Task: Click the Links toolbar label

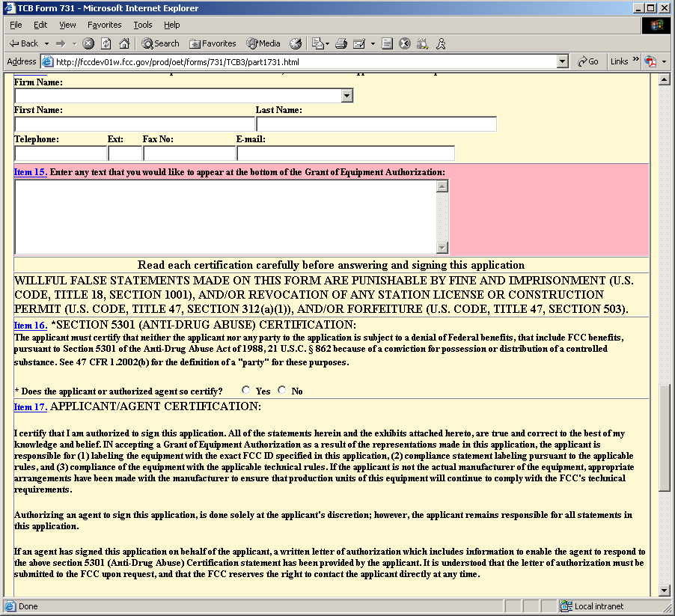Action: coord(619,61)
